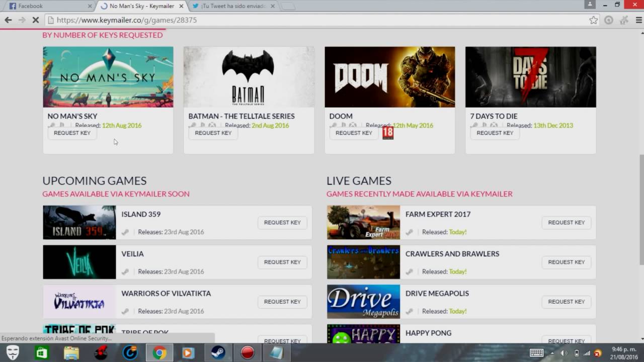644x362 pixels.
Task: Open the HAPPY PONG title link
Action: point(429,333)
